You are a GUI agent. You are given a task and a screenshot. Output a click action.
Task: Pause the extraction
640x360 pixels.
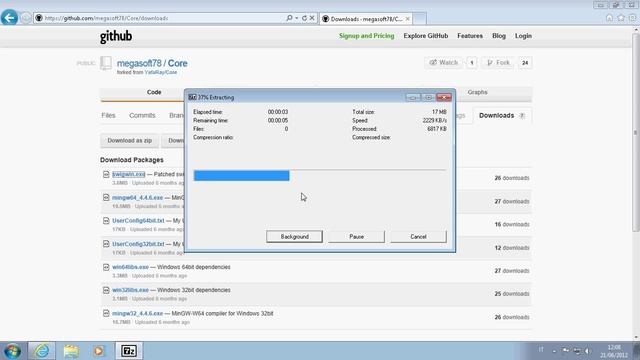(x=356, y=237)
